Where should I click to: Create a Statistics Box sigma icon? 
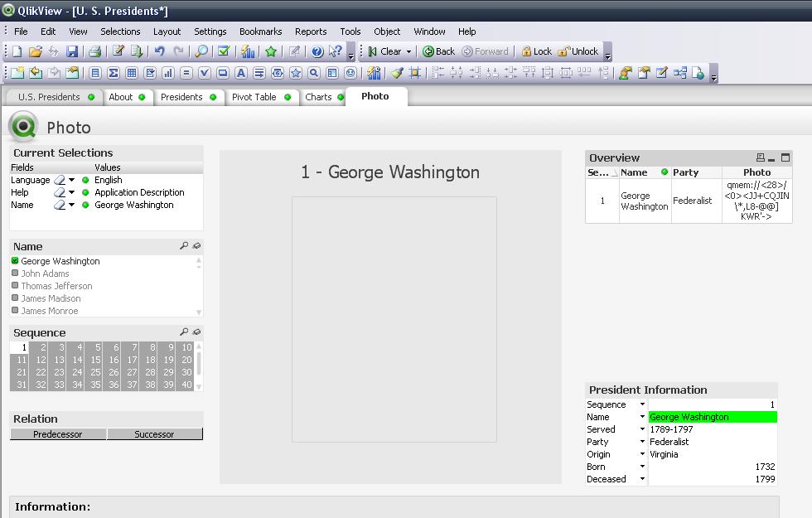click(x=114, y=73)
